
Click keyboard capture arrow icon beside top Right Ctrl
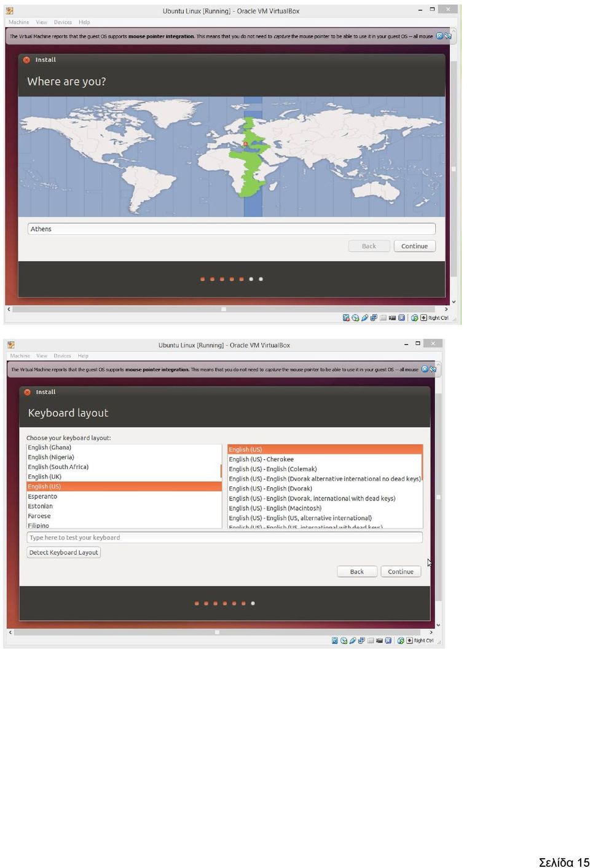(423, 318)
